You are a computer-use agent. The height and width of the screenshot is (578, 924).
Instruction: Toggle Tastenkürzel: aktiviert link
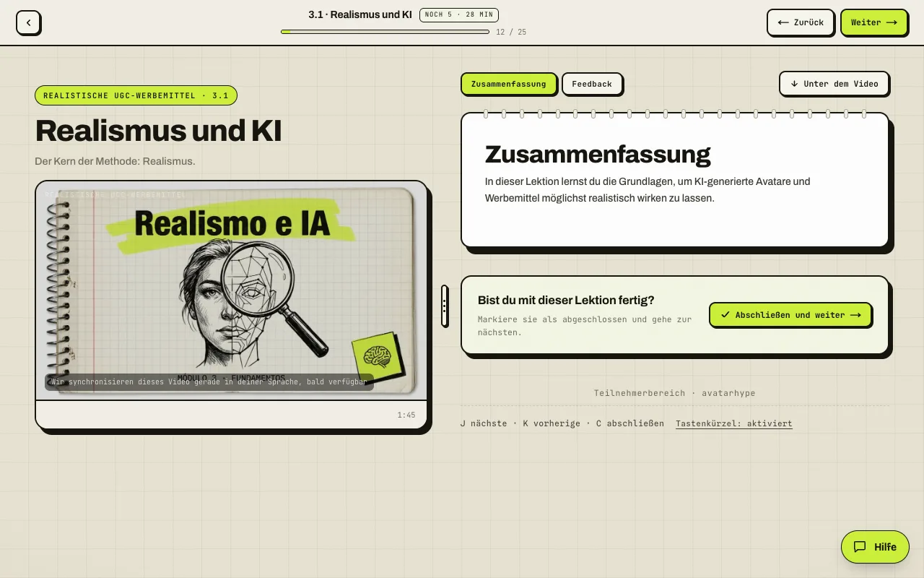(734, 423)
